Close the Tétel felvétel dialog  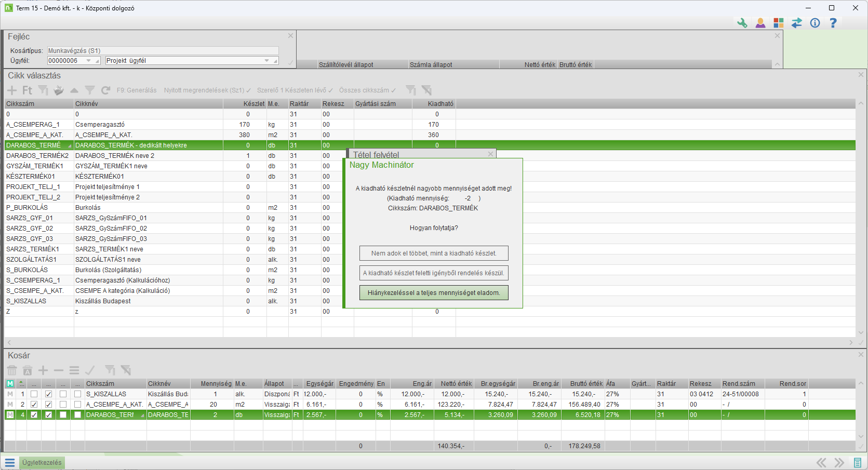point(490,154)
